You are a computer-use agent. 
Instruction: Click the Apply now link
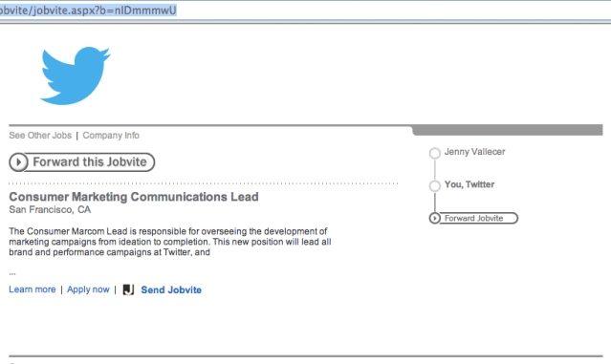(x=88, y=289)
